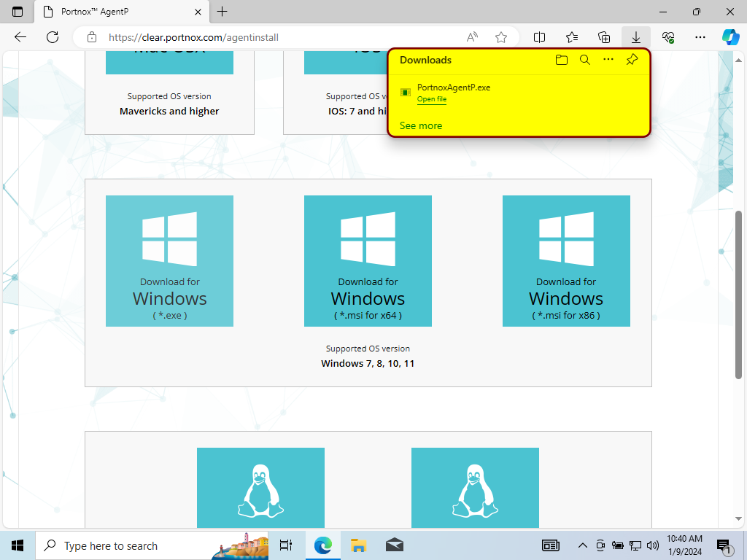The width and height of the screenshot is (747, 560).
Task: Download Windows .msi for x86
Action: (566, 261)
